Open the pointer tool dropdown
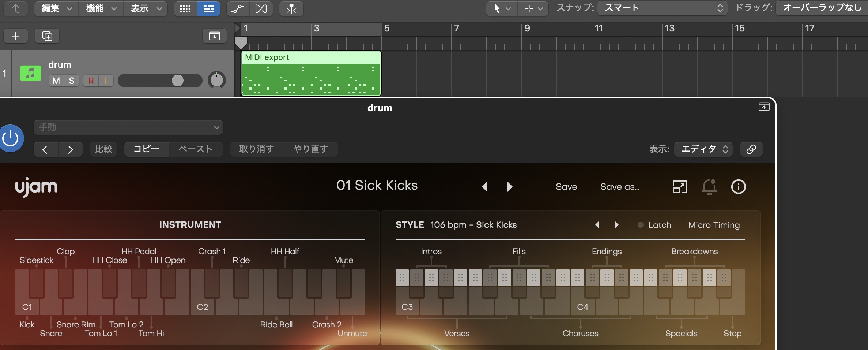The width and height of the screenshot is (868, 350). pyautogui.click(x=502, y=8)
